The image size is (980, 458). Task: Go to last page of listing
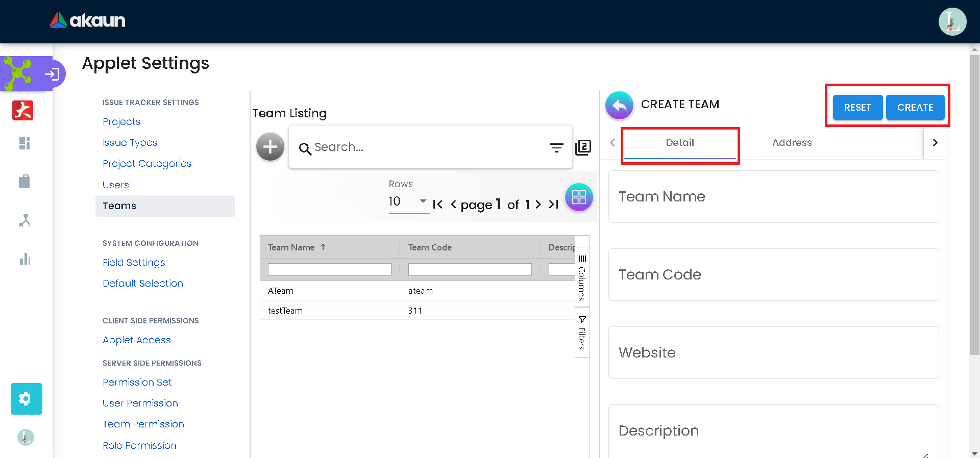tap(553, 205)
